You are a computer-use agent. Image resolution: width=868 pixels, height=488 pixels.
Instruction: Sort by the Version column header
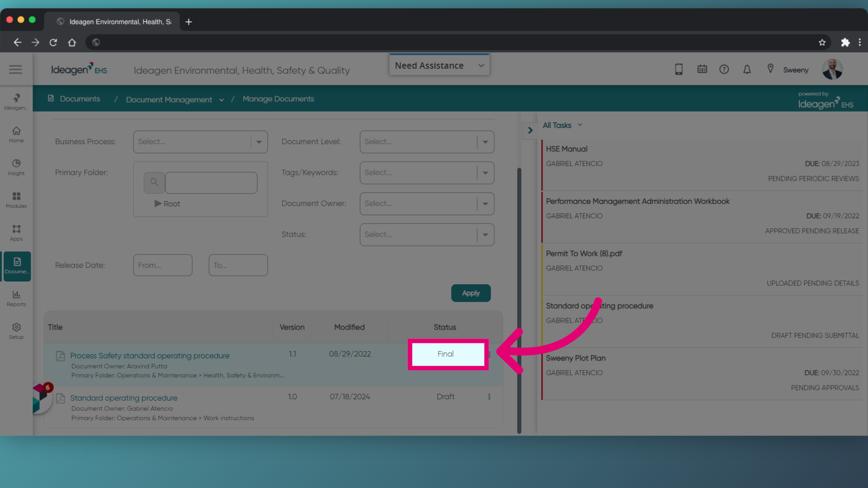click(292, 327)
